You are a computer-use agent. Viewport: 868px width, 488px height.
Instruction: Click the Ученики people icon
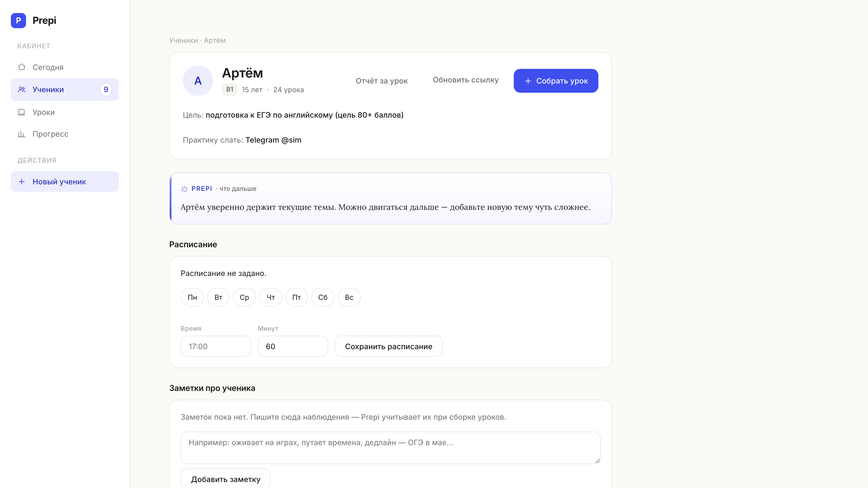pyautogui.click(x=22, y=89)
